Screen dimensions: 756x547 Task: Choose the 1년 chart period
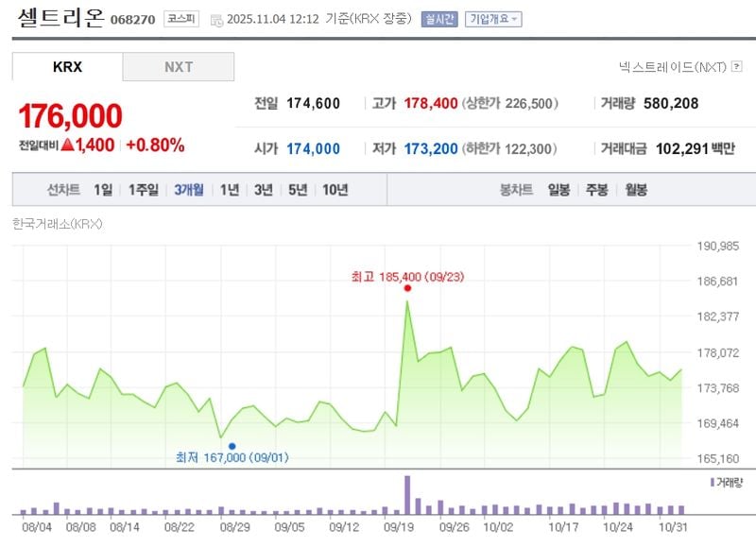tap(230, 190)
